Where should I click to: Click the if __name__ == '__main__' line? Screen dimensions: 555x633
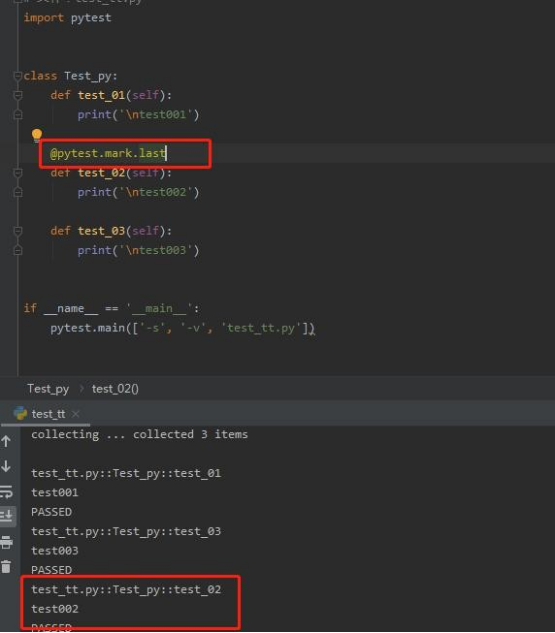(111, 308)
